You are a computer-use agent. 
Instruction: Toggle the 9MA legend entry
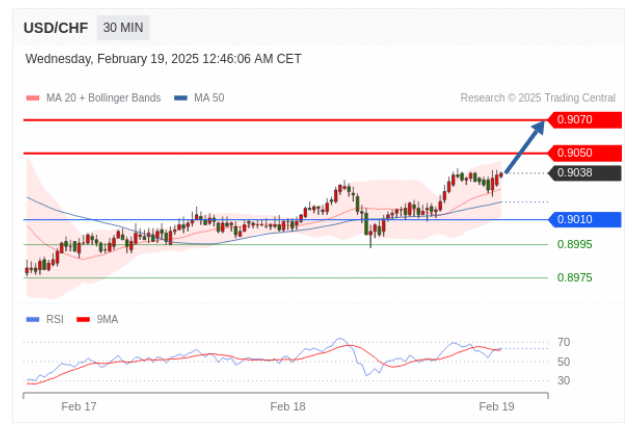[x=100, y=319]
